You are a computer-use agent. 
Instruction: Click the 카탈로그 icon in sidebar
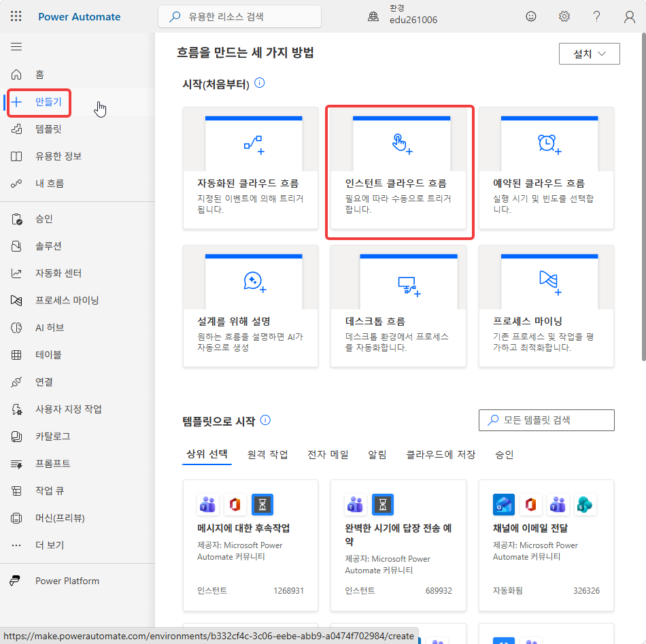point(16,437)
